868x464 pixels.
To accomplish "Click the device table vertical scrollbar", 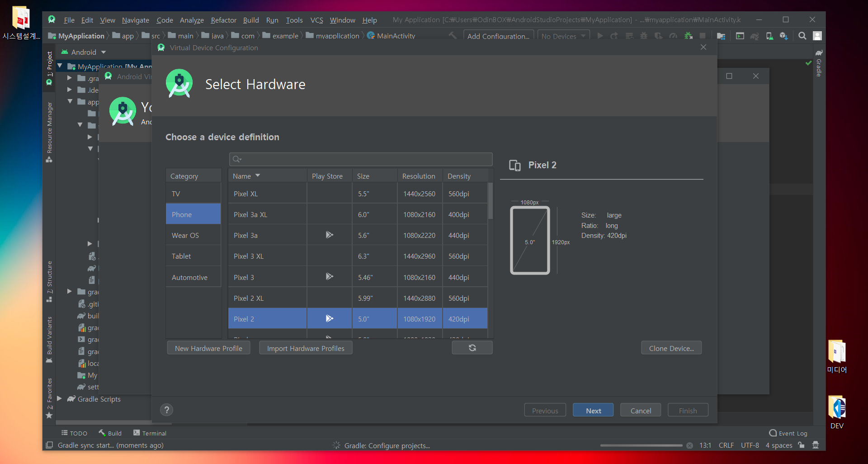I will point(491,201).
